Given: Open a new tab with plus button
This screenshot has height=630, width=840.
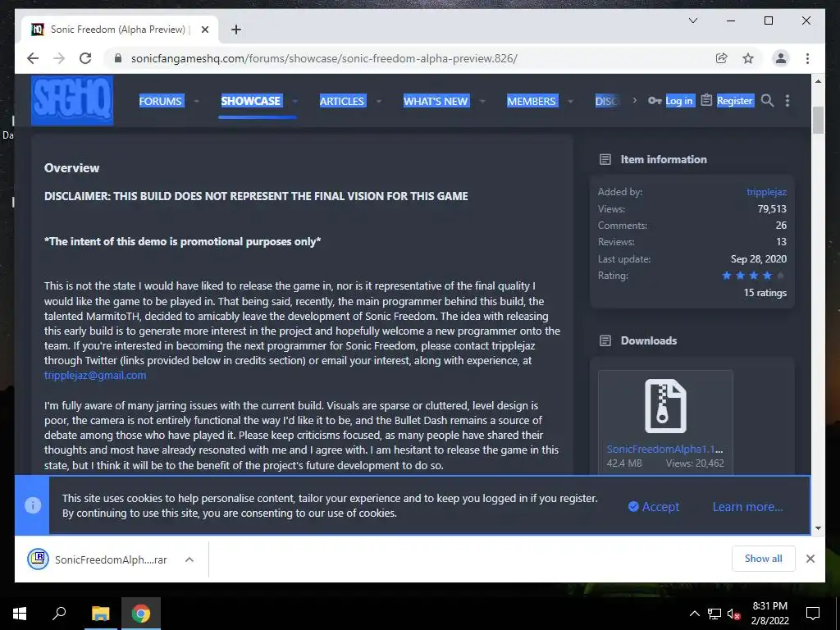Looking at the screenshot, I should [235, 30].
